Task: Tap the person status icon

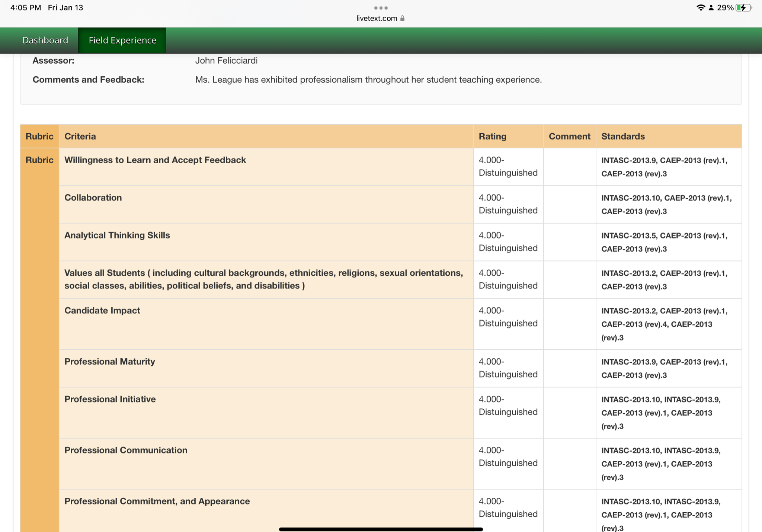Action: point(711,8)
